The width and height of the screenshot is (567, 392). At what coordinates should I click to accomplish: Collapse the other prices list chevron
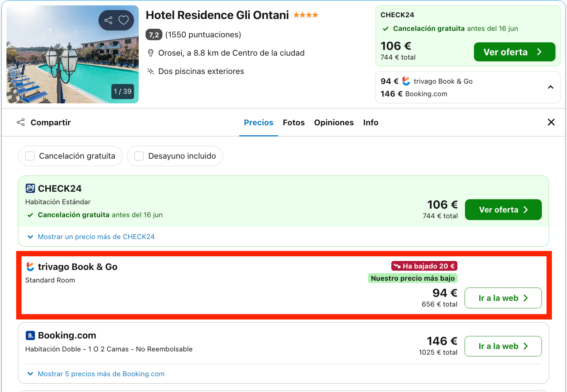click(550, 87)
